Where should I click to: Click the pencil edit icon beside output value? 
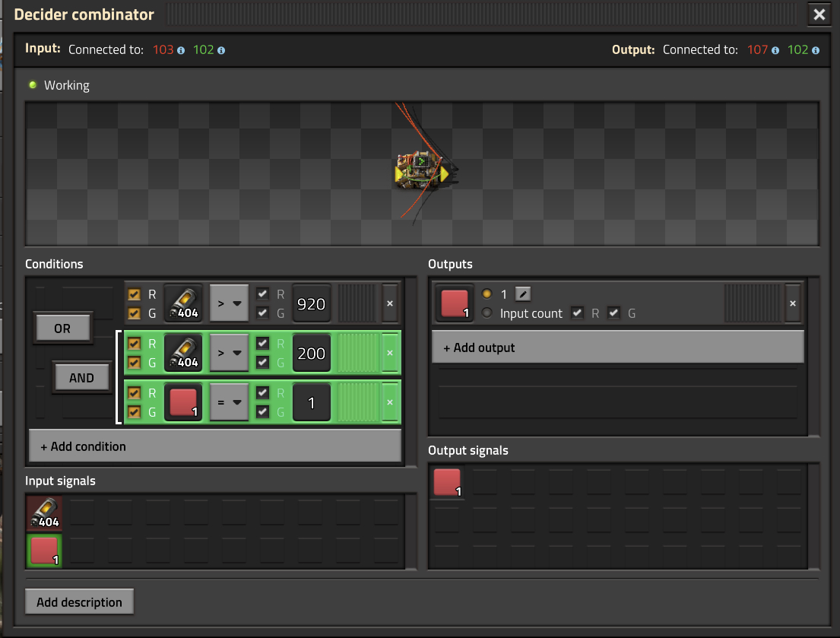(x=523, y=294)
